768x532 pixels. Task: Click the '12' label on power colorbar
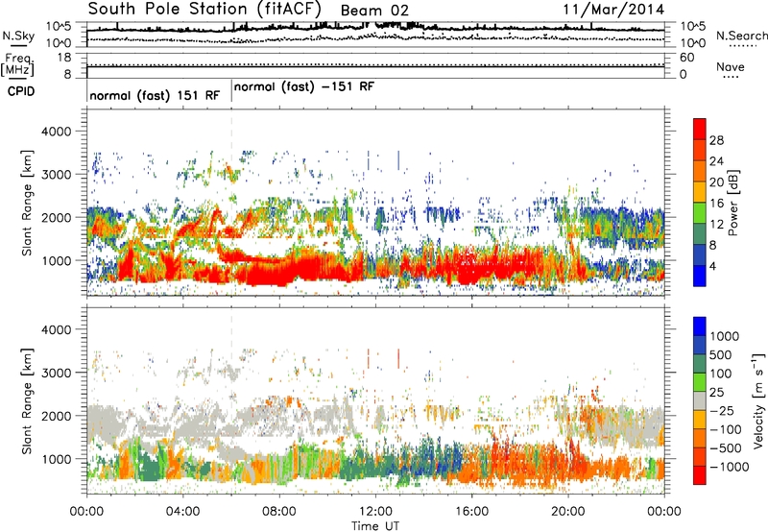pos(716,225)
